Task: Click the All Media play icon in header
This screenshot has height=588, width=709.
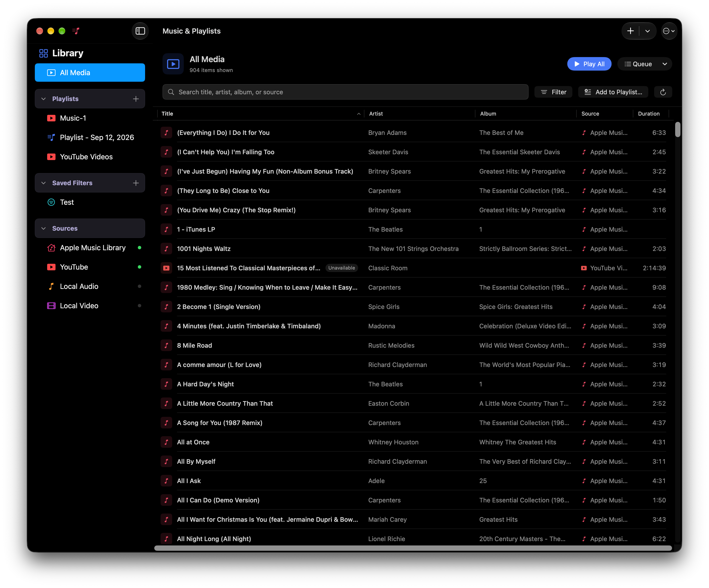Action: tap(173, 64)
